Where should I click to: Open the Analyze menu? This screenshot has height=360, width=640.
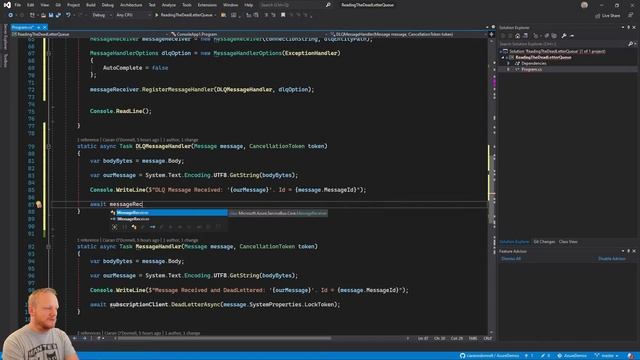tap(169, 5)
